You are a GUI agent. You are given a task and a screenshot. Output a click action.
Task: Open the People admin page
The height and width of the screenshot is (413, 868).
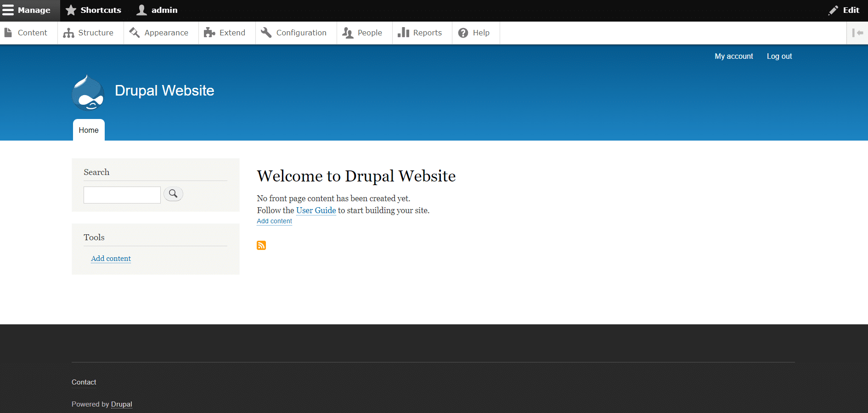pos(365,33)
